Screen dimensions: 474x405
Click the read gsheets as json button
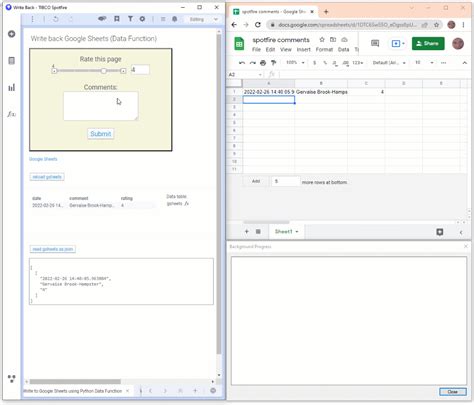click(x=53, y=249)
